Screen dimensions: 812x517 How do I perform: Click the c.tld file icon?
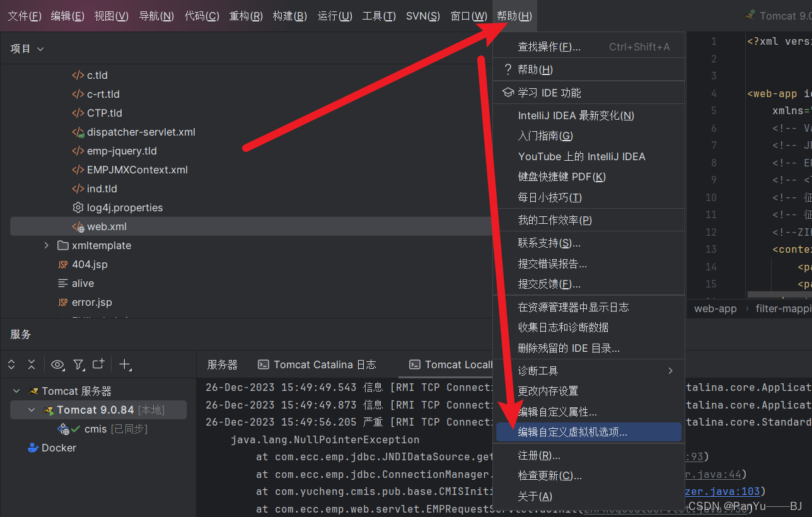(78, 75)
